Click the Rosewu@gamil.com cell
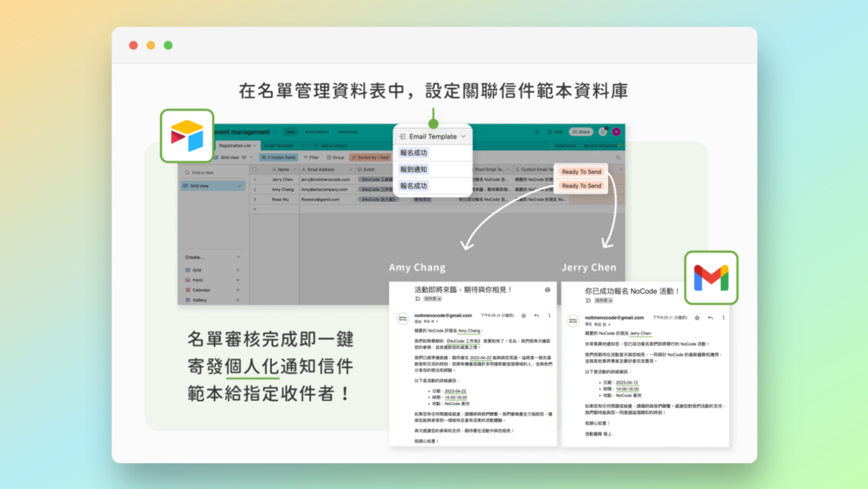This screenshot has width=868, height=489. coord(326,200)
